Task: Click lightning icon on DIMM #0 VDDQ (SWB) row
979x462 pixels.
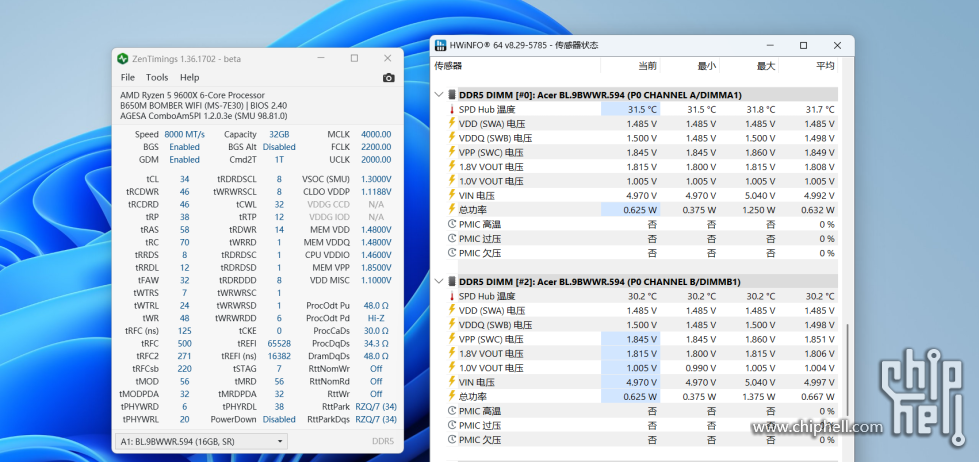Action: [x=452, y=138]
